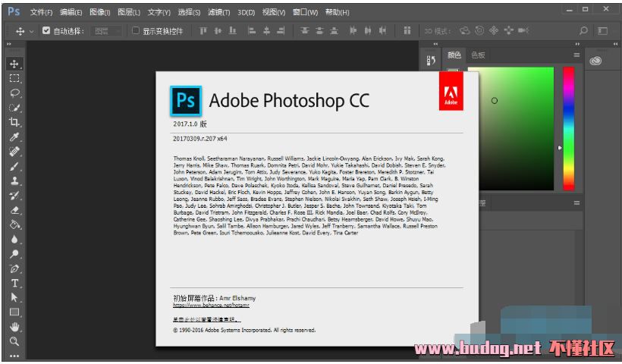Screen dimensions: 622x364
Task: Select the Zoom tool
Action: pyautogui.click(x=14, y=341)
